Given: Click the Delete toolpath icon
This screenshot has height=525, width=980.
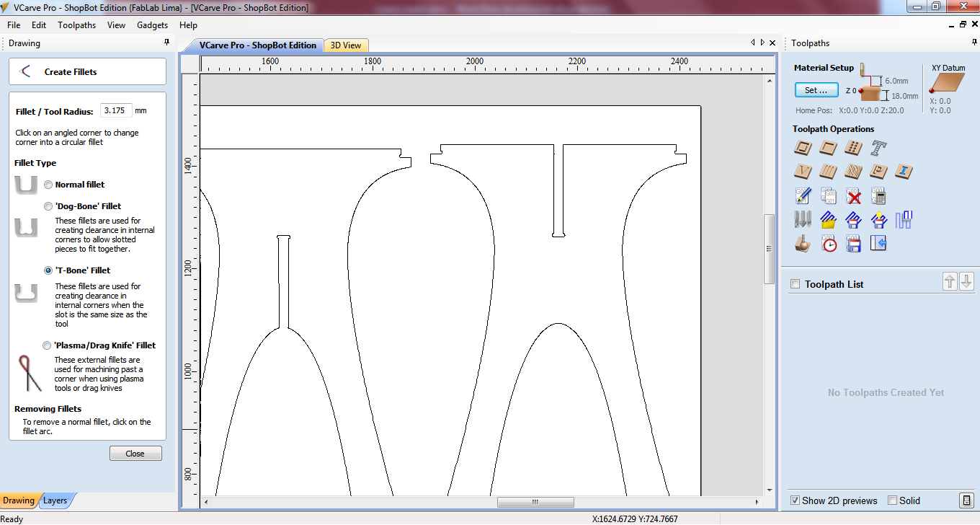Looking at the screenshot, I should 854,196.
